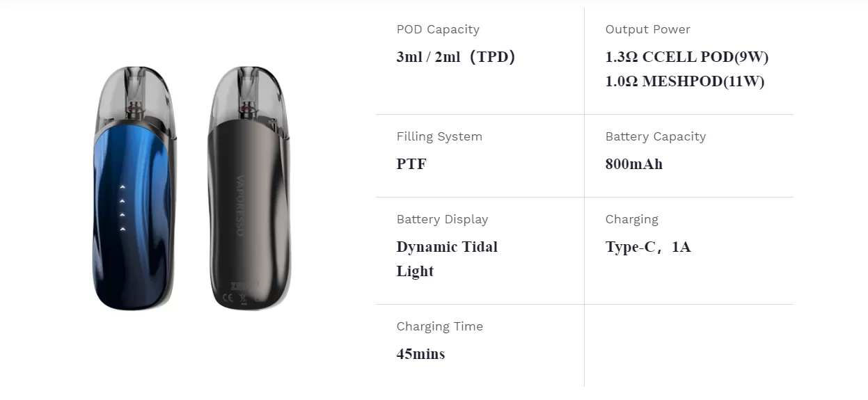868x400 pixels.
Task: Select the Type-C, 1A charging value
Action: [x=647, y=247]
